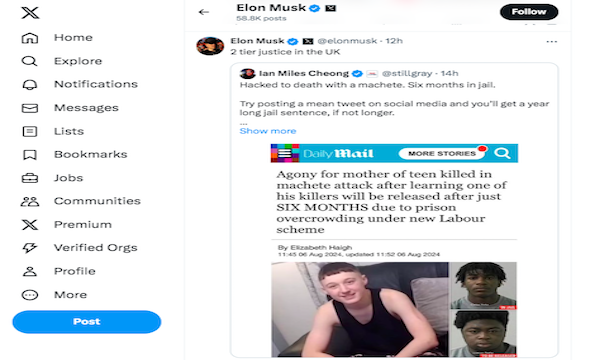The height and width of the screenshot is (360, 590).
Task: Go to Profile in the sidebar
Action: pos(58,271)
